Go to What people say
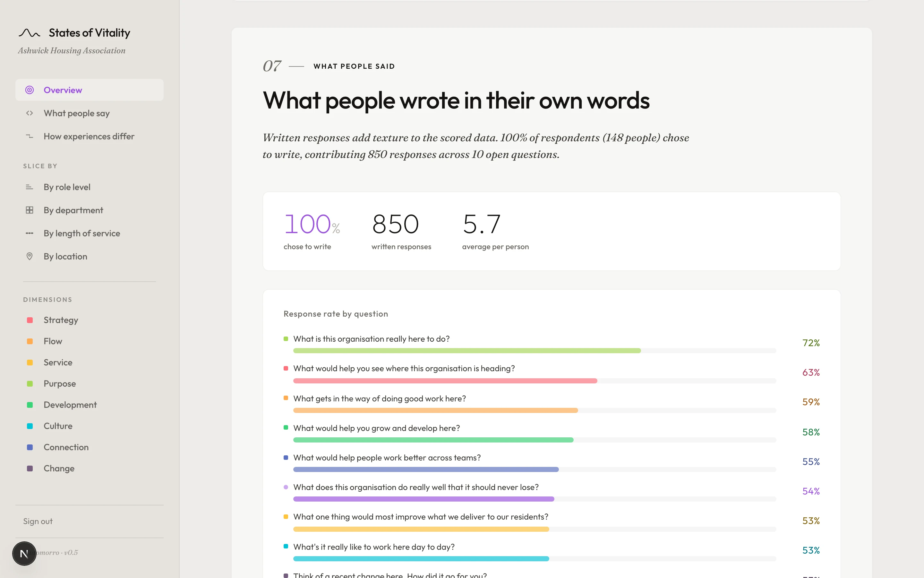The image size is (924, 578). (x=89, y=113)
